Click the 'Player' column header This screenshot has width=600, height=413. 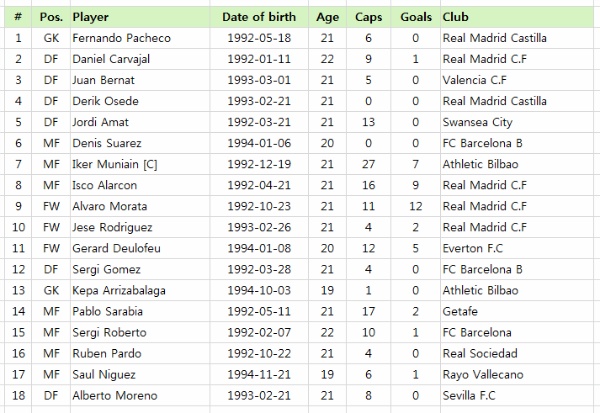pyautogui.click(x=91, y=17)
